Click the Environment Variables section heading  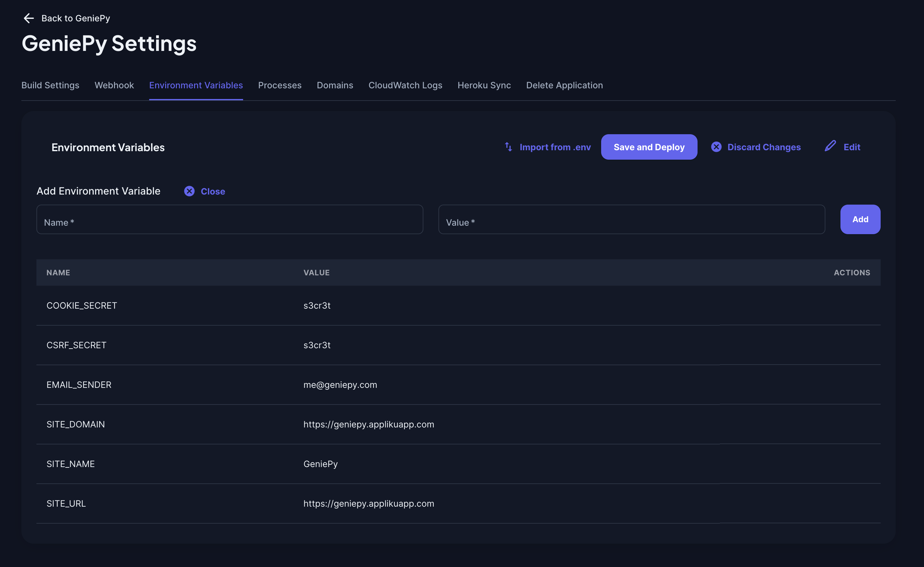tap(108, 147)
